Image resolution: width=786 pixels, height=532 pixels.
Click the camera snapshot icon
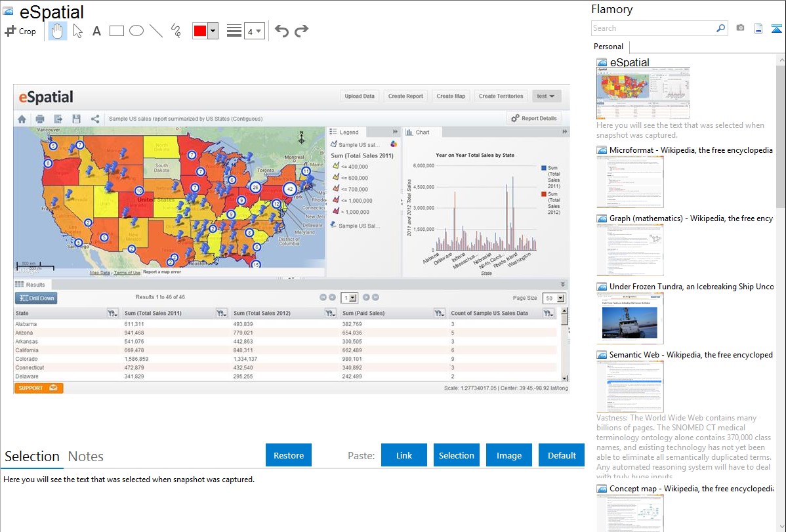740,28
